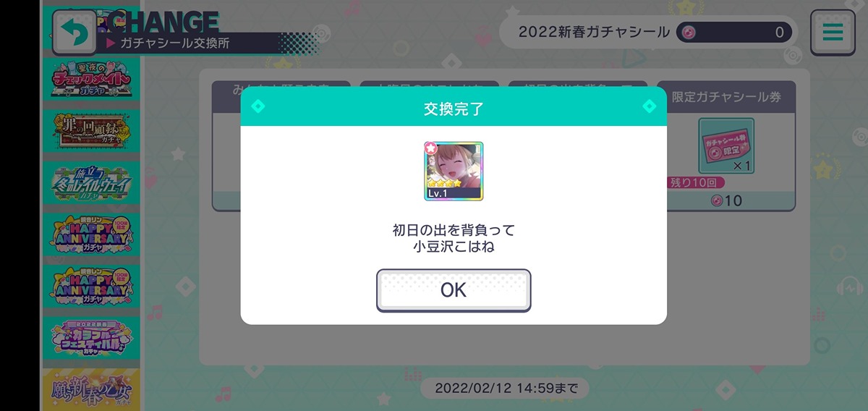
Task: Choose the 鏡音レン Happy Anniversary gacha banner
Action: coord(91,284)
